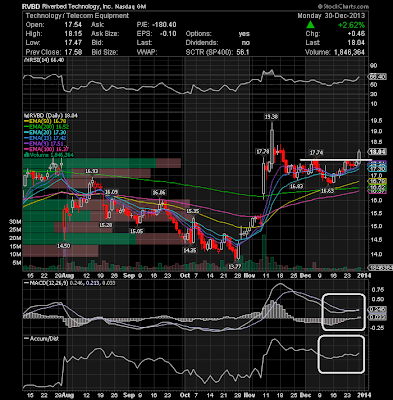This screenshot has height=400, width=393.
Task: Click the Chg value +0.46
Action: tap(356, 34)
